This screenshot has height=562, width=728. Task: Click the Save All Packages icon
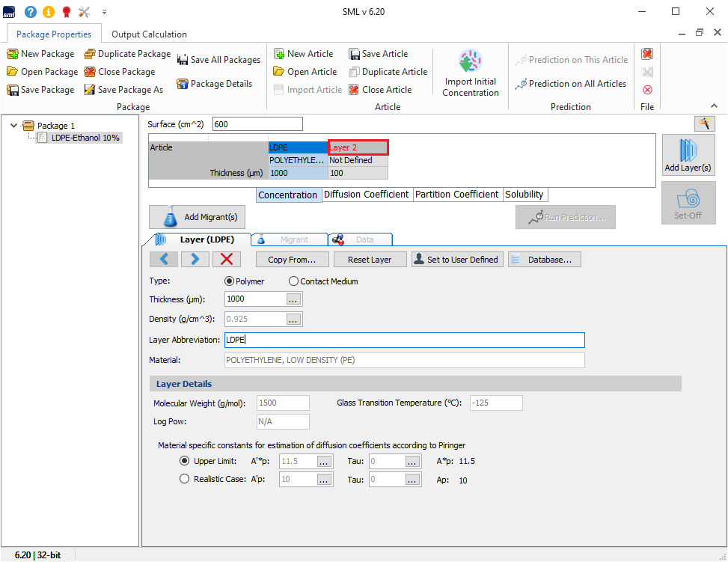(x=182, y=60)
